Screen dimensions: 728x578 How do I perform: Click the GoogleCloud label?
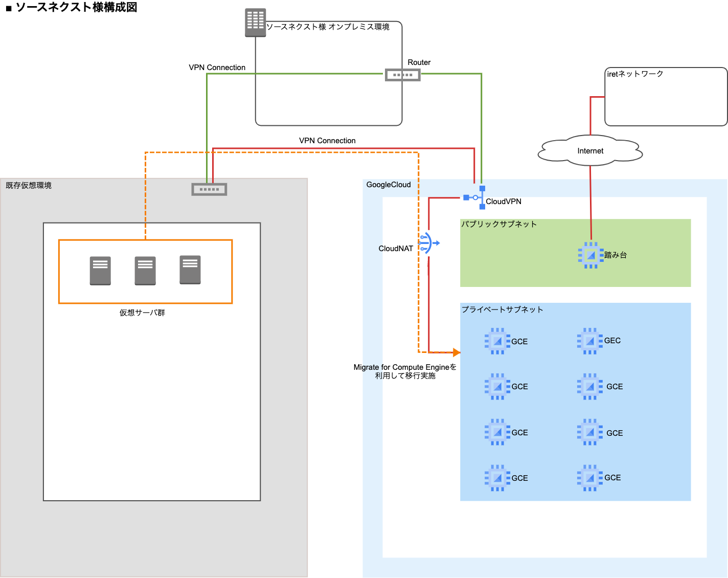389,185
